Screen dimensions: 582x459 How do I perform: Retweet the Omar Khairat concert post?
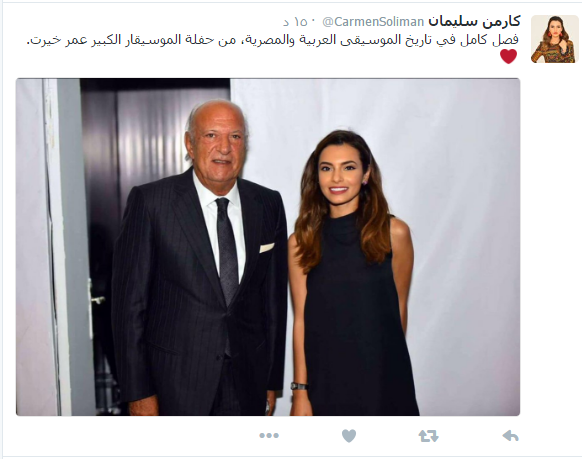pos(429,436)
